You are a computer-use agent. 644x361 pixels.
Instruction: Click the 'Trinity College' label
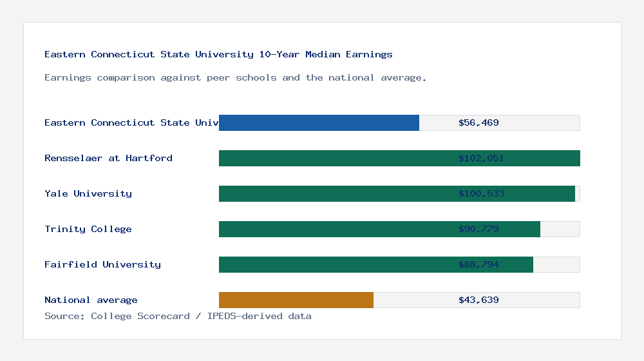pyautogui.click(x=88, y=229)
